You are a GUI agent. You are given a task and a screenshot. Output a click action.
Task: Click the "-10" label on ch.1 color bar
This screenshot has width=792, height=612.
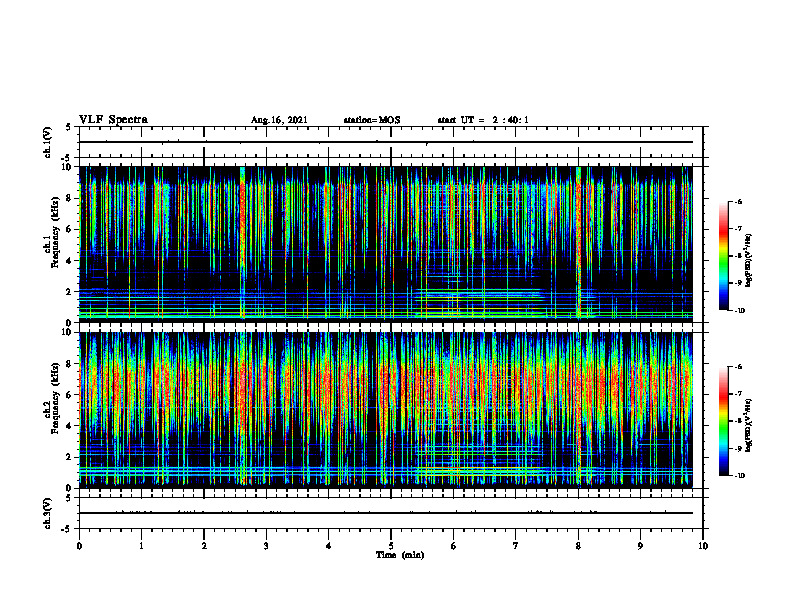740,311
